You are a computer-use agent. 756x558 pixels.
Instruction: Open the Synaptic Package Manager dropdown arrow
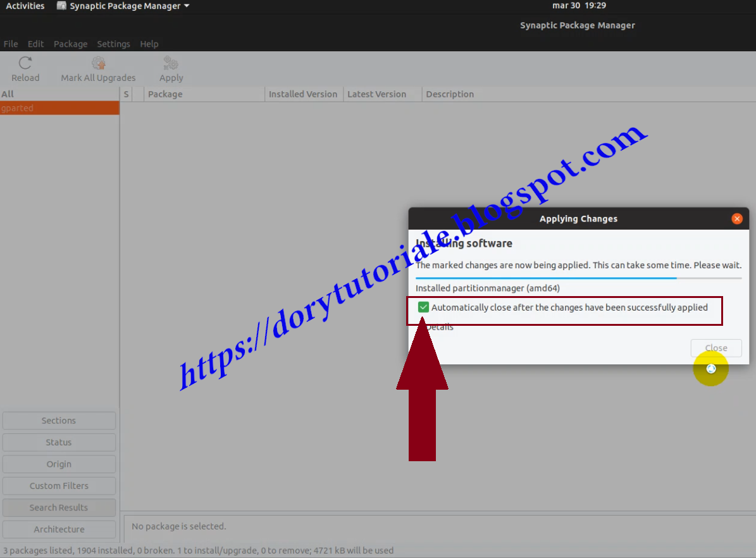click(187, 6)
